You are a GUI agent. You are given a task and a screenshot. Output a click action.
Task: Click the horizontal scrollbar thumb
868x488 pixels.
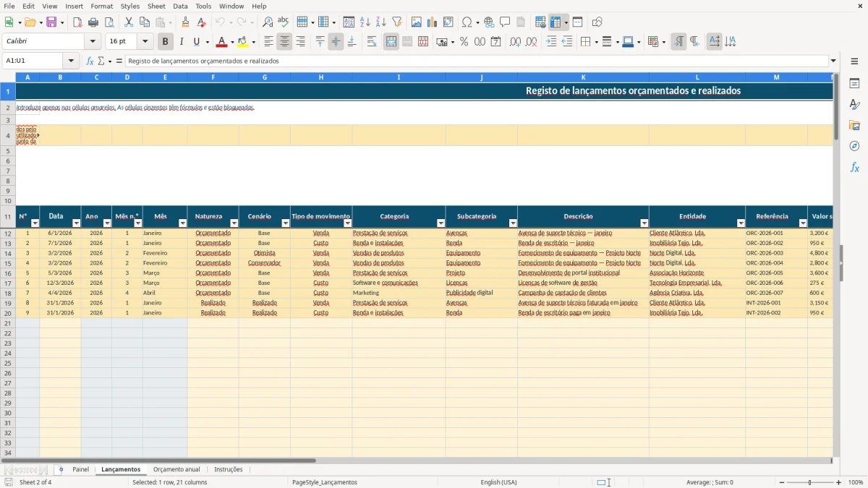(x=158, y=461)
